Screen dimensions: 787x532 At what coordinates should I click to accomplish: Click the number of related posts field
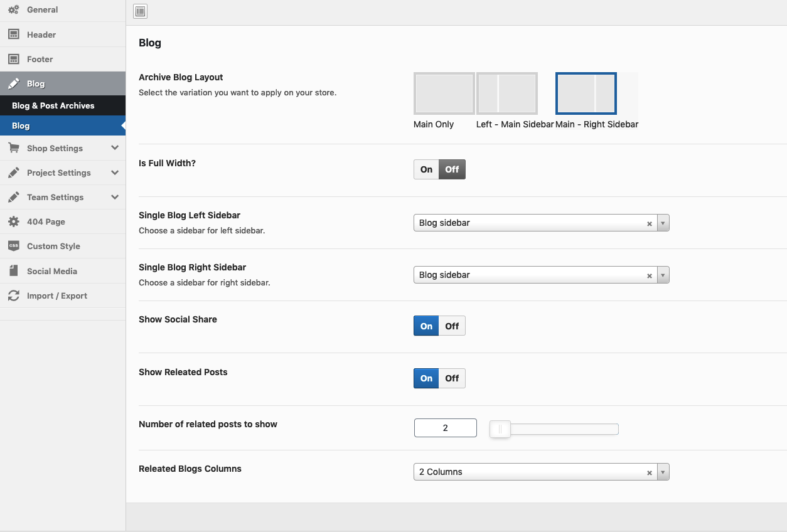445,428
